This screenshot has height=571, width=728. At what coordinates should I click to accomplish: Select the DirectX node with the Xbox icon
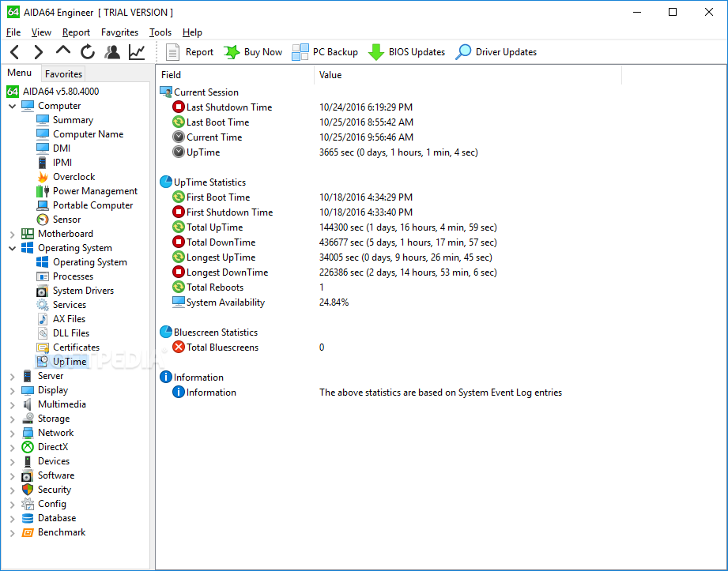(45, 447)
